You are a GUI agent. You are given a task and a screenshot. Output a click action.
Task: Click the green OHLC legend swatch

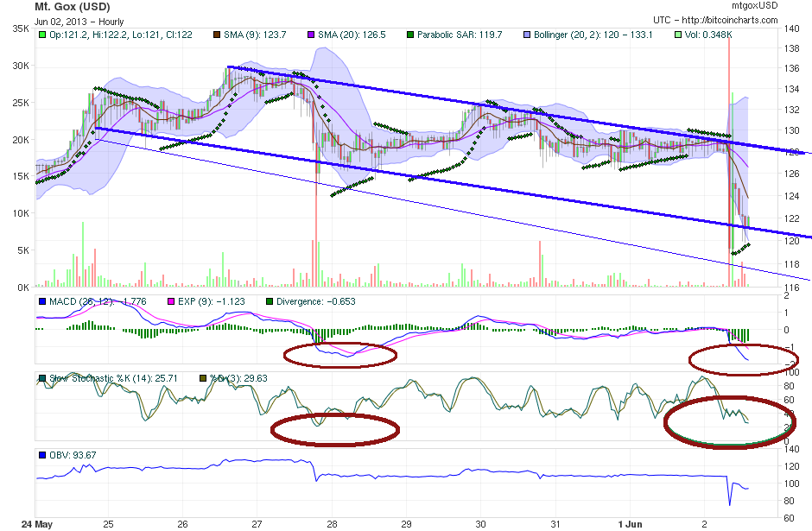coord(42,35)
